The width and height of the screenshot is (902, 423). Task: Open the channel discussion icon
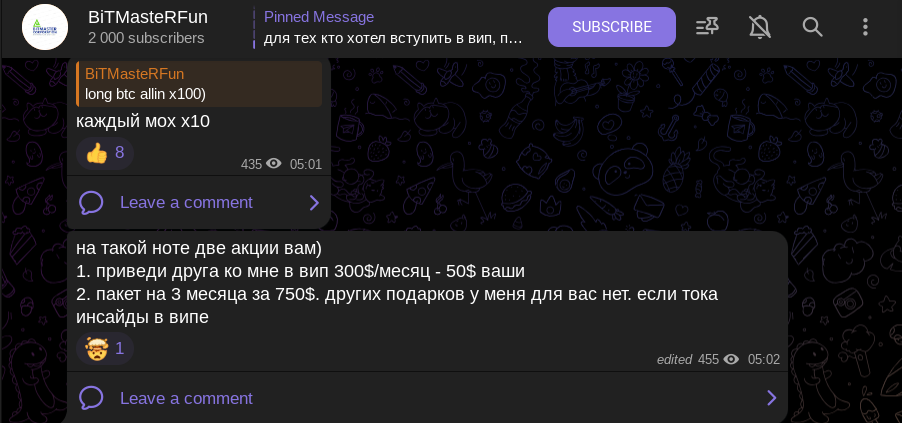pos(707,27)
